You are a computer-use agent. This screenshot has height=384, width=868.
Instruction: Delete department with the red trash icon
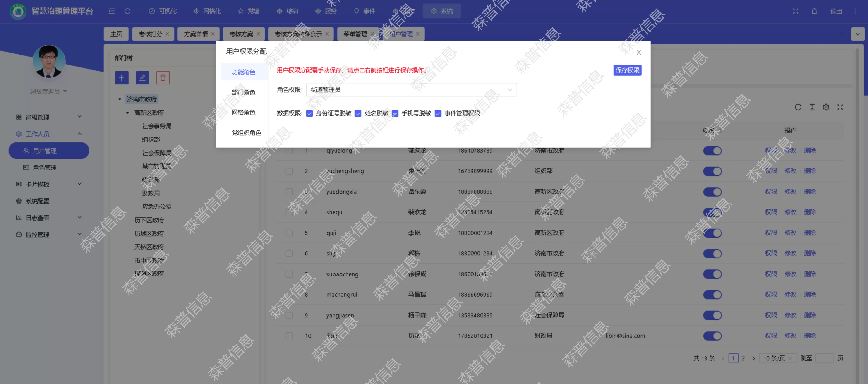(163, 78)
